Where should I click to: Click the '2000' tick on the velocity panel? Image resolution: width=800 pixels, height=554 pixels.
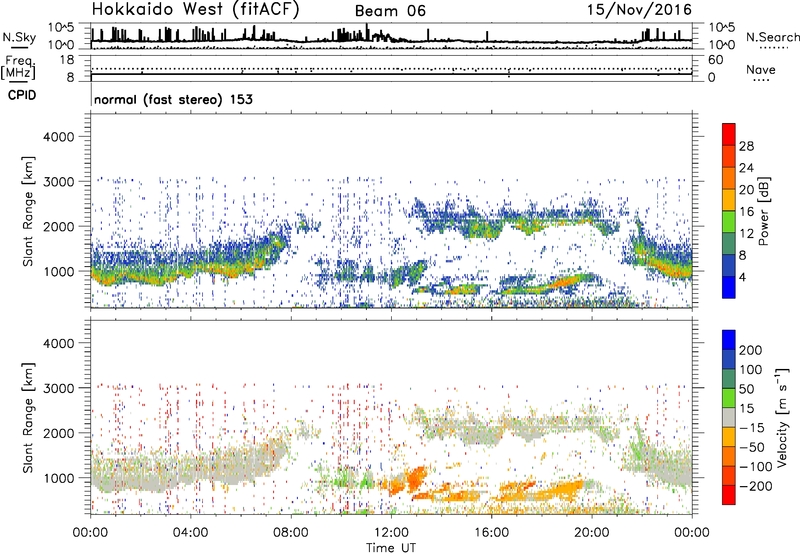coord(58,433)
